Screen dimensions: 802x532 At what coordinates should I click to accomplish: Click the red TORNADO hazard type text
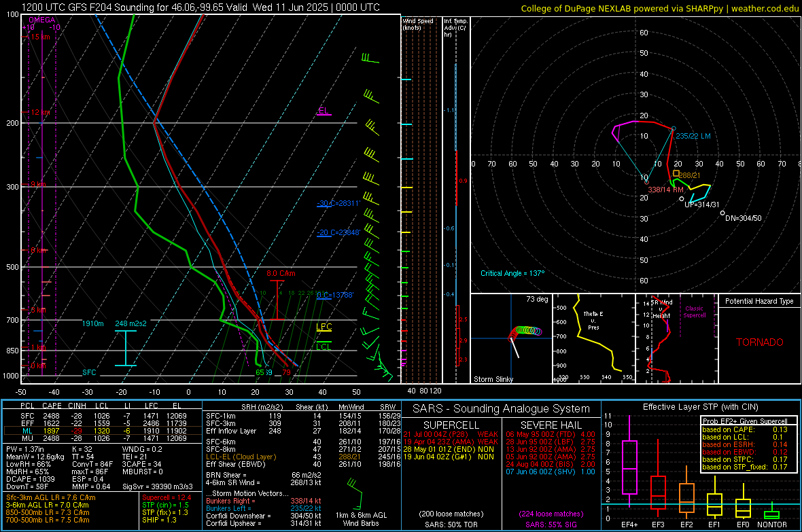(x=760, y=342)
